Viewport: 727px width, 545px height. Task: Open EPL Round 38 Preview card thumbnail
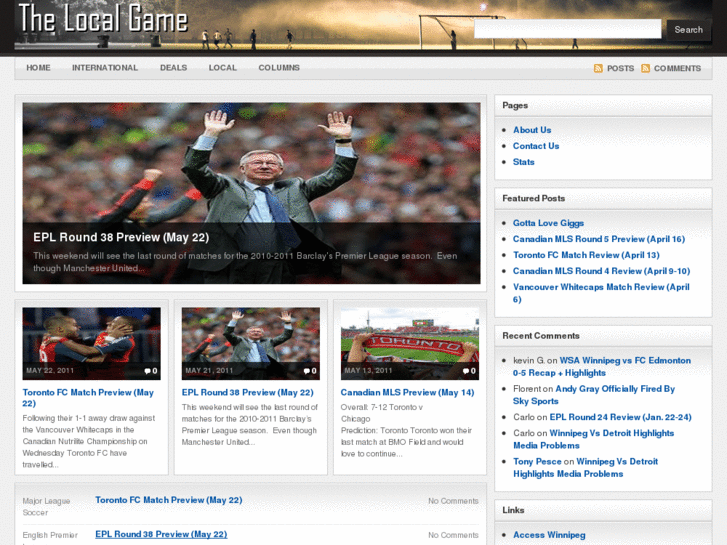pyautogui.click(x=250, y=344)
